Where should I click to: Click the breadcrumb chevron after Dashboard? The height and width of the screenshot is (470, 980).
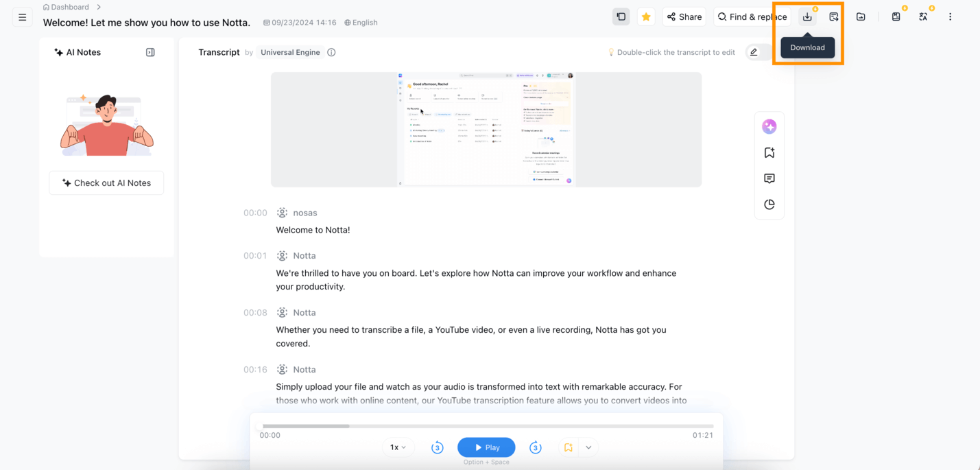point(99,7)
